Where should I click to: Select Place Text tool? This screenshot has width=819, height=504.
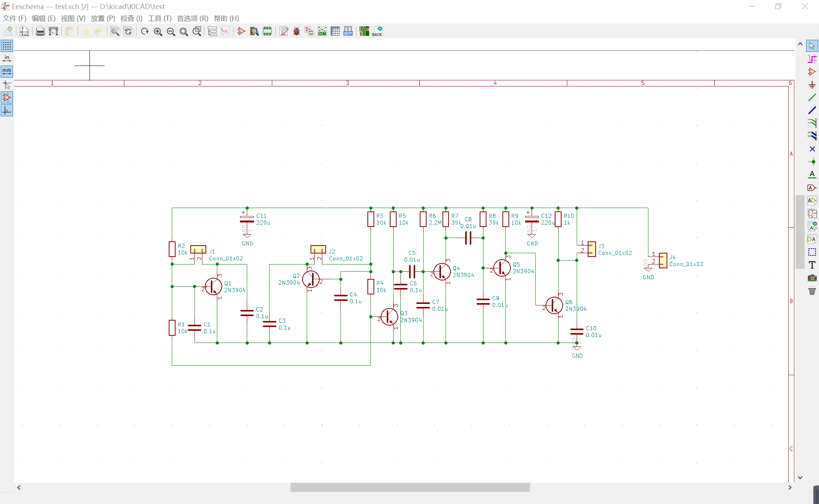[x=812, y=265]
